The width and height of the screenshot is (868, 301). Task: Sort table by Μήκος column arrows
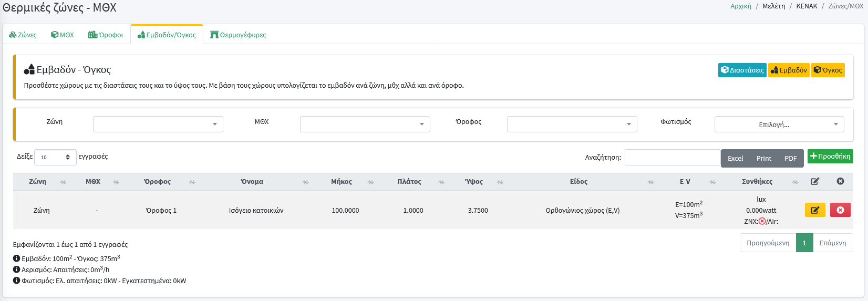tap(370, 182)
